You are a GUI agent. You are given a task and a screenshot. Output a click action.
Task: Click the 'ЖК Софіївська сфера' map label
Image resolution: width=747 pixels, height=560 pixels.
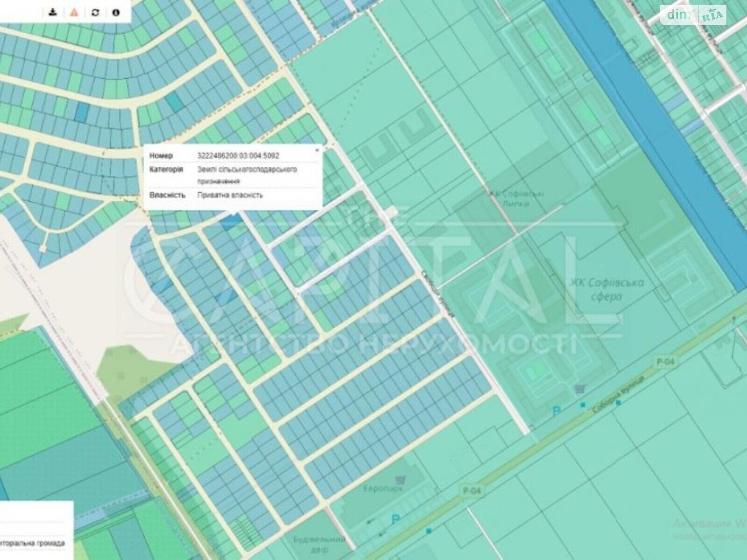pos(606,289)
